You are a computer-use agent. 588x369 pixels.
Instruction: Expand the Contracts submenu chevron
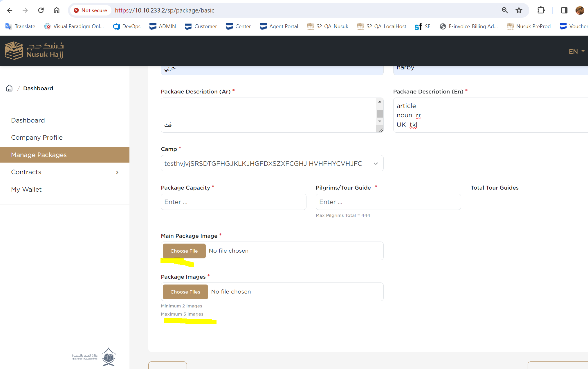point(117,172)
